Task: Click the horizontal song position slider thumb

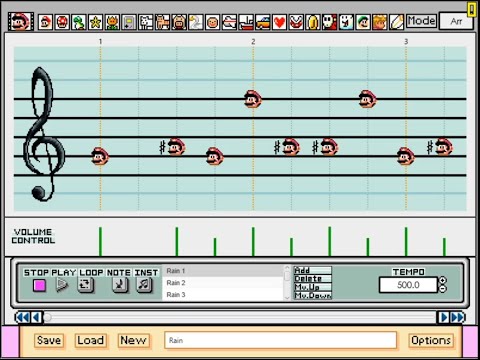Action: [x=48, y=317]
